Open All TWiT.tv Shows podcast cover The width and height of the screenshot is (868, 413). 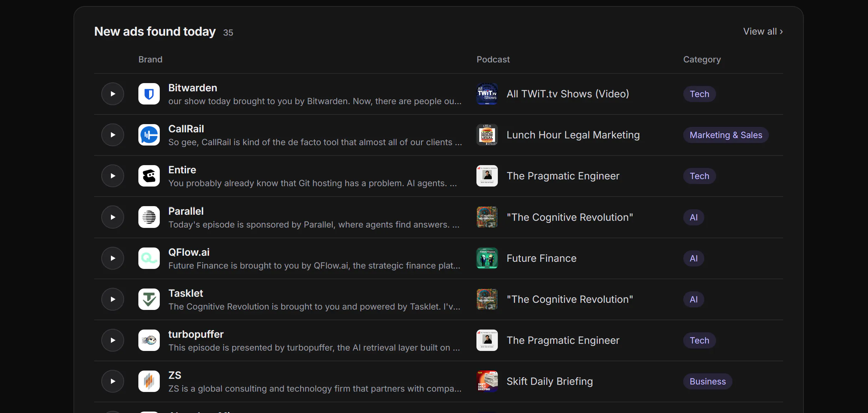pos(487,94)
